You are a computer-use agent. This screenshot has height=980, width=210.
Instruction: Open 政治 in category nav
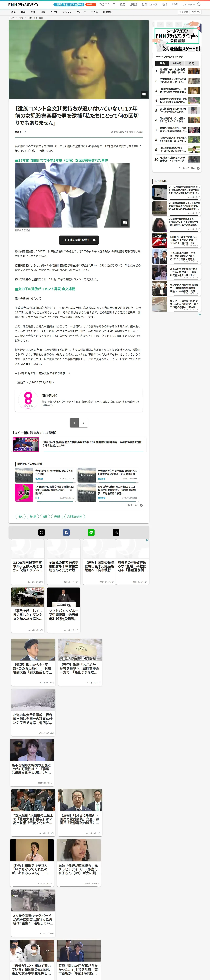click(13, 12)
